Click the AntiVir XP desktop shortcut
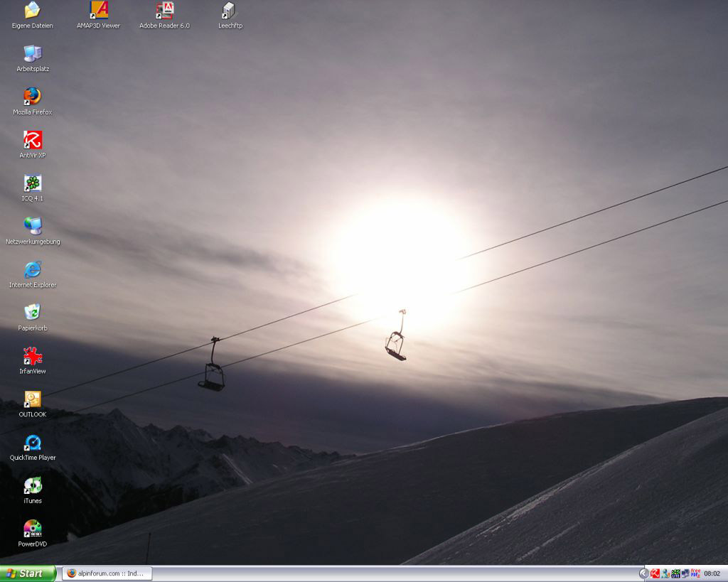 click(33, 140)
